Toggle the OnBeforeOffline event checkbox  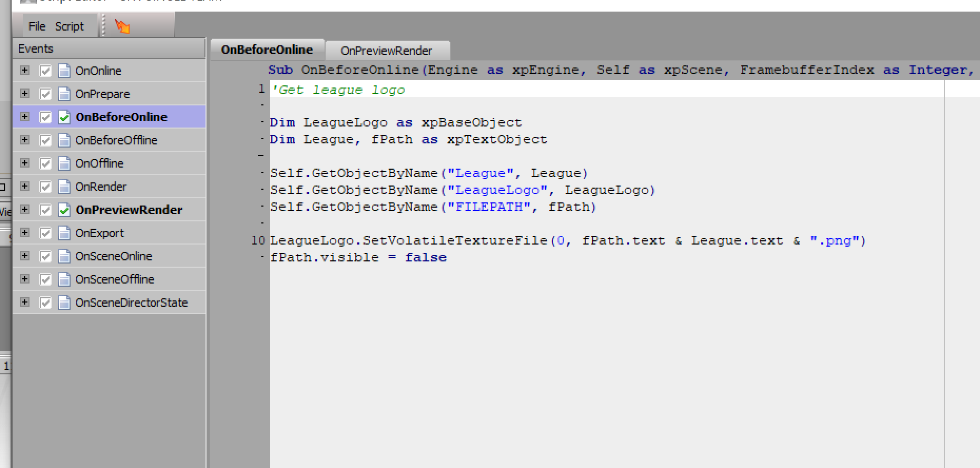45,140
